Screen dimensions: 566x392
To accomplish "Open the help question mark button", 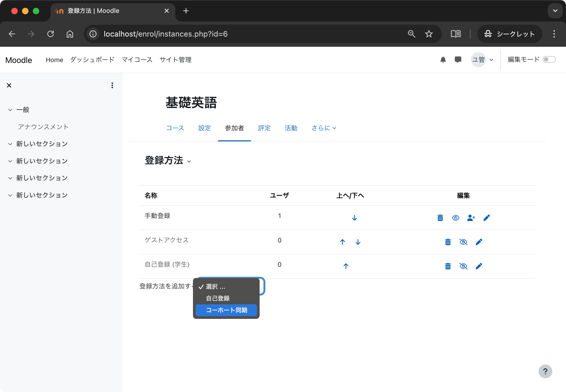I will pyautogui.click(x=545, y=372).
